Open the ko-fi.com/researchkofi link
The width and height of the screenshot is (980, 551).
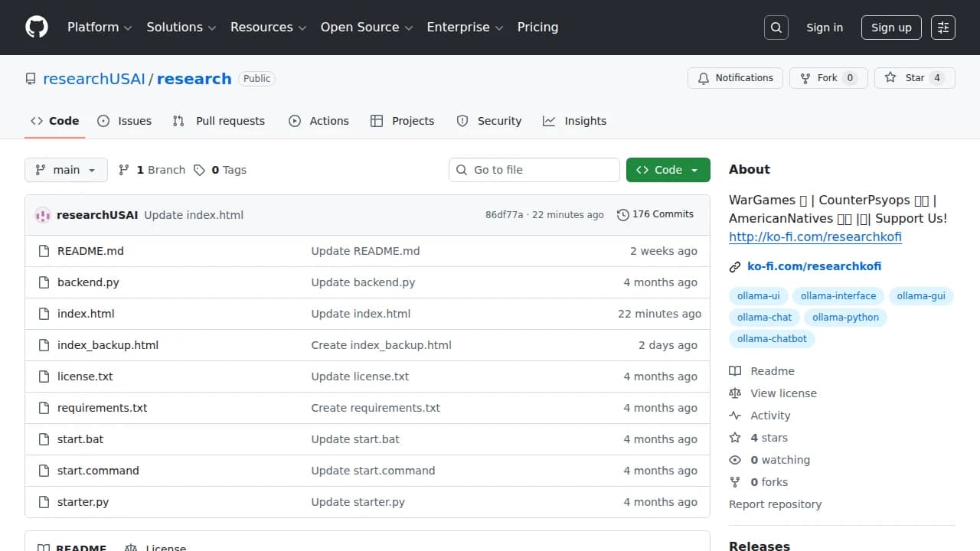(x=814, y=266)
